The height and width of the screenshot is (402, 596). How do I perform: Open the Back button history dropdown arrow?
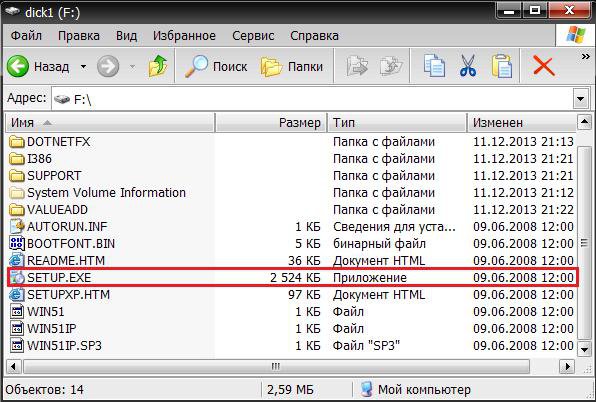tap(83, 67)
